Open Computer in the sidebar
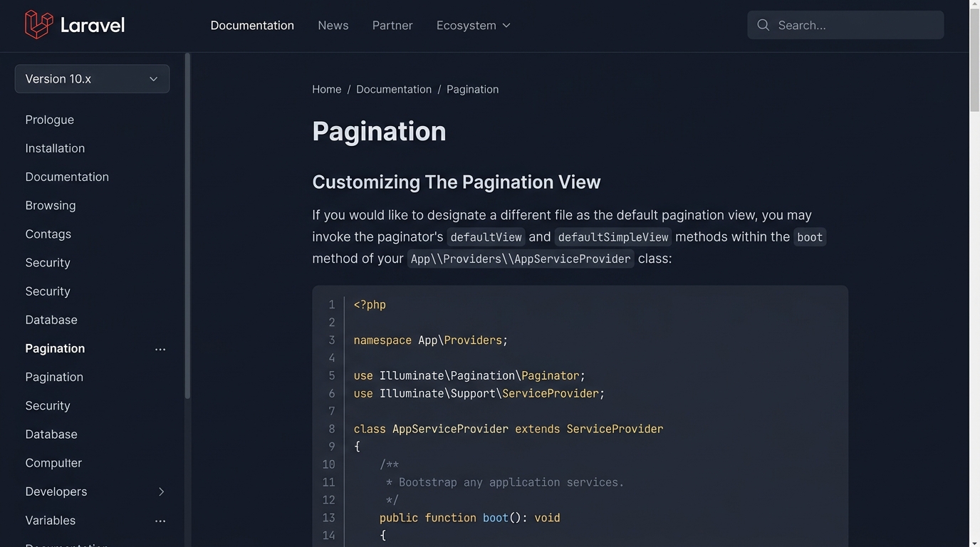 (53, 463)
